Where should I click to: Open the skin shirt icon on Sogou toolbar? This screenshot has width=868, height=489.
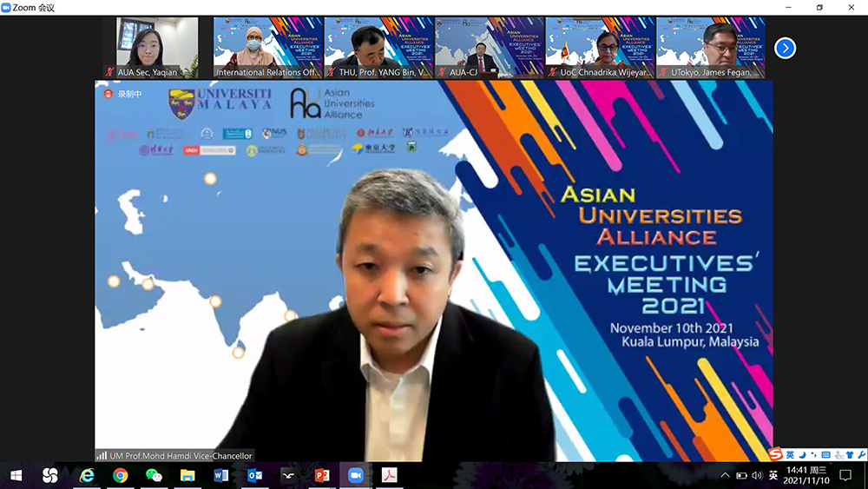click(850, 454)
